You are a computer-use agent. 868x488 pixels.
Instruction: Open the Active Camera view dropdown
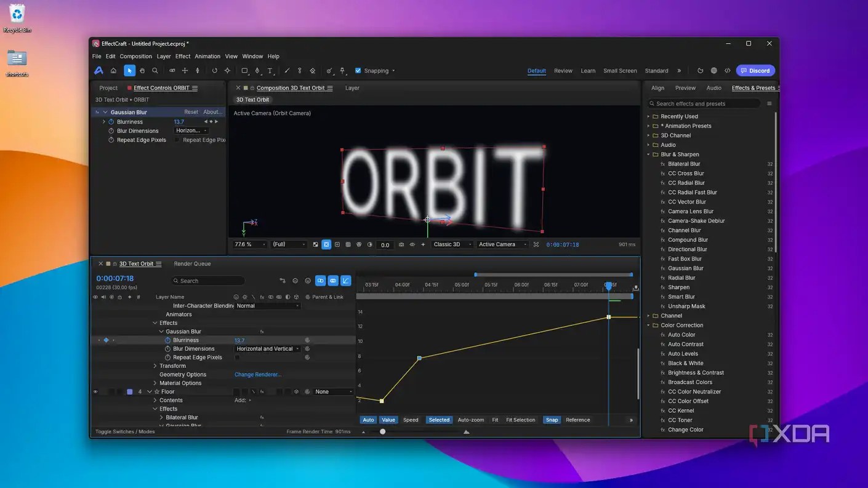(x=502, y=244)
